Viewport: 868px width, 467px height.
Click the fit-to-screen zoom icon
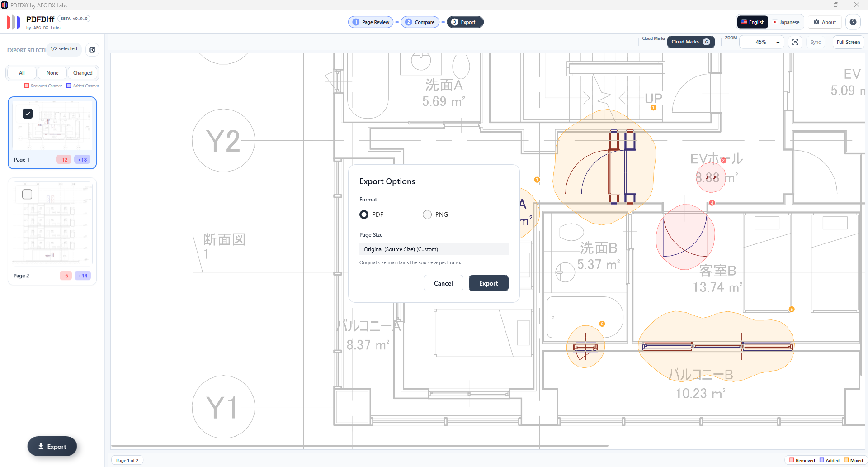click(795, 42)
